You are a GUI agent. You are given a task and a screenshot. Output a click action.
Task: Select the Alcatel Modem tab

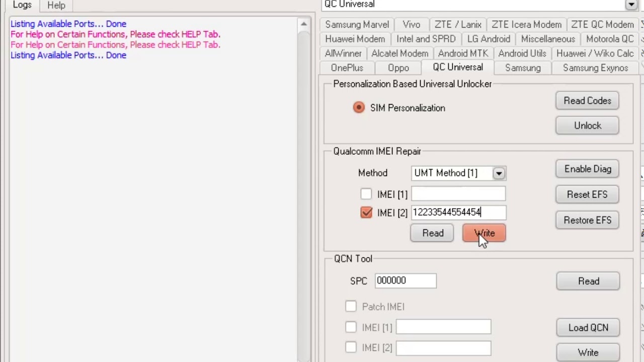coord(399,54)
